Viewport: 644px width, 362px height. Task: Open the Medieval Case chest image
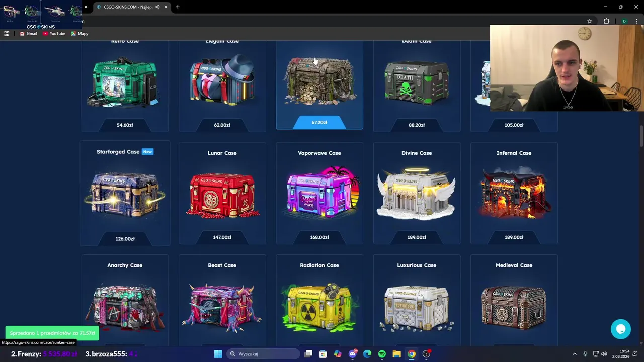tap(514, 307)
